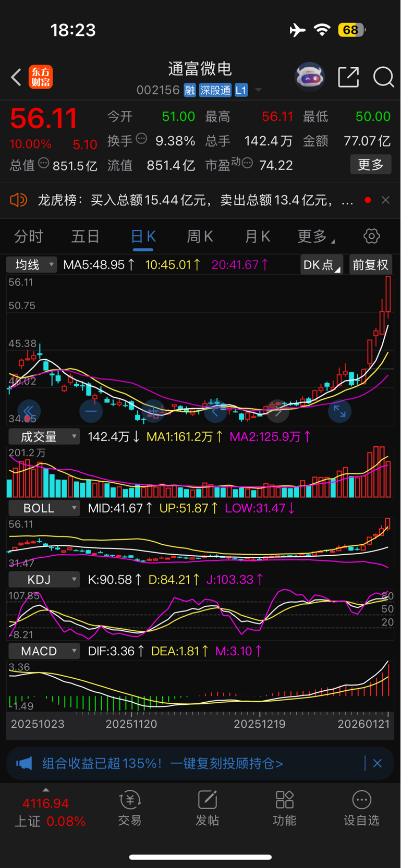Tap the 总值 info circle icon
Image resolution: width=401 pixels, height=868 pixels.
pos(44,163)
